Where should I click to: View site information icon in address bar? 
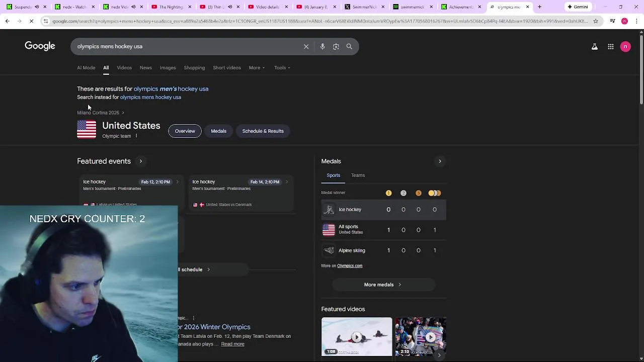tap(46, 21)
